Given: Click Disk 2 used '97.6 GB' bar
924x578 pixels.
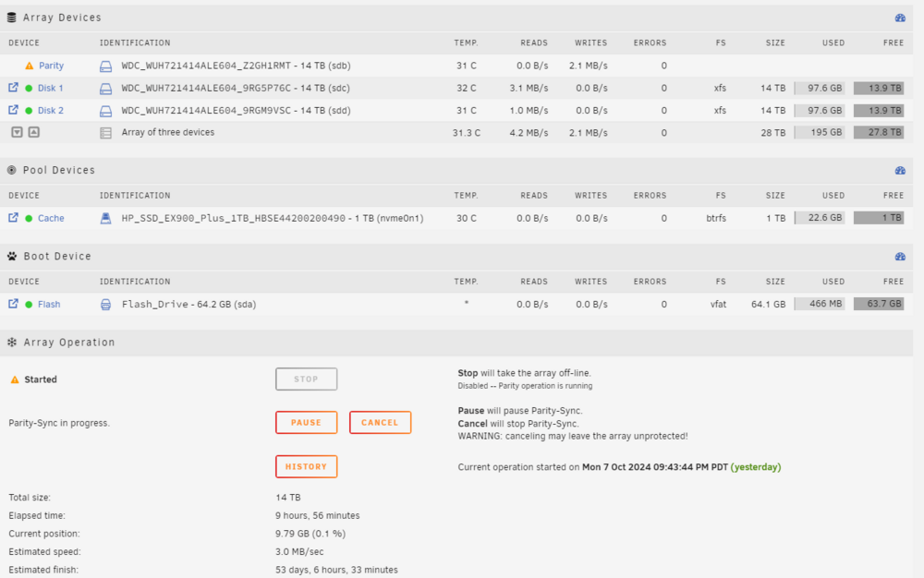Looking at the screenshot, I should click(819, 111).
